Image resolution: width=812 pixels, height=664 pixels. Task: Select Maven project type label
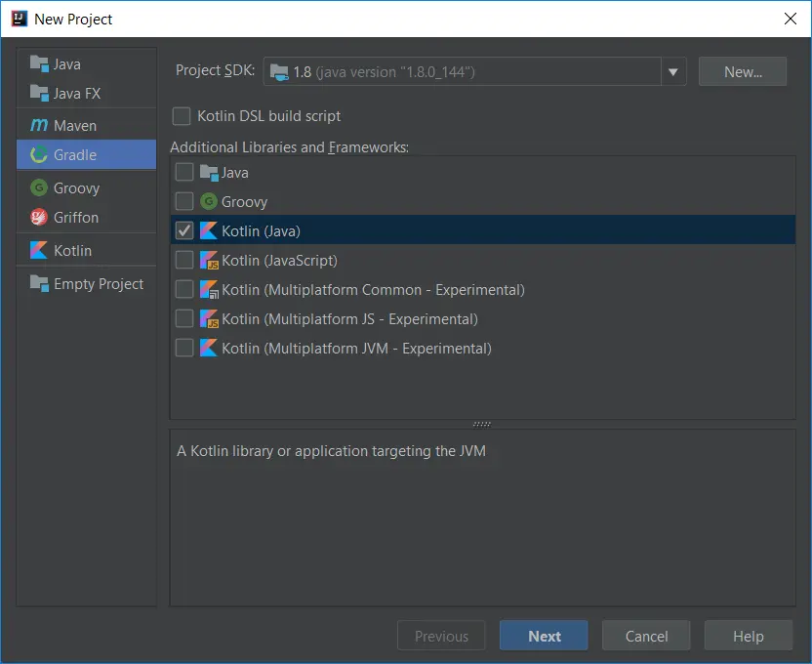click(75, 125)
